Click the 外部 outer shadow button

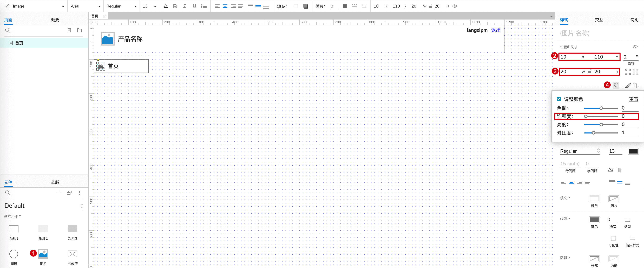[x=594, y=259]
